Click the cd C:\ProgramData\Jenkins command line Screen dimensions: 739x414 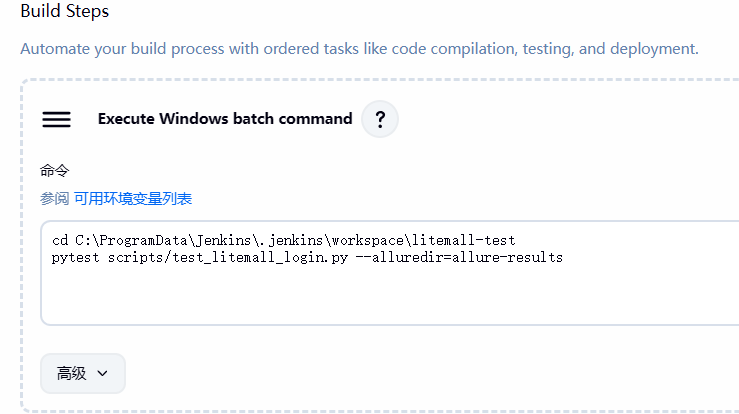coord(284,240)
